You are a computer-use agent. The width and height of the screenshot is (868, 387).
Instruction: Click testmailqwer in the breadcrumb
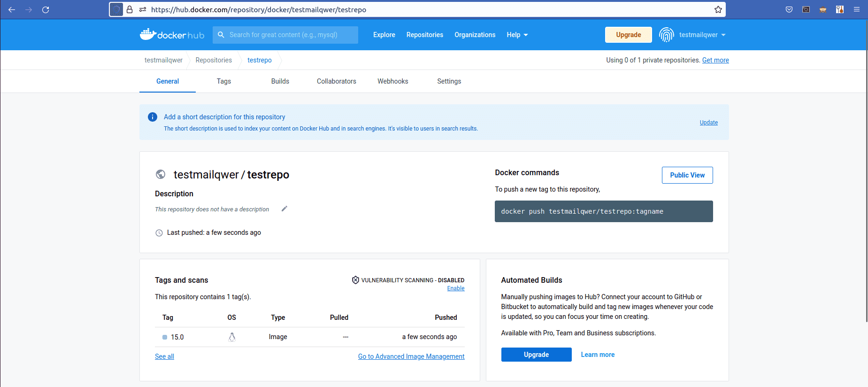[x=163, y=60]
